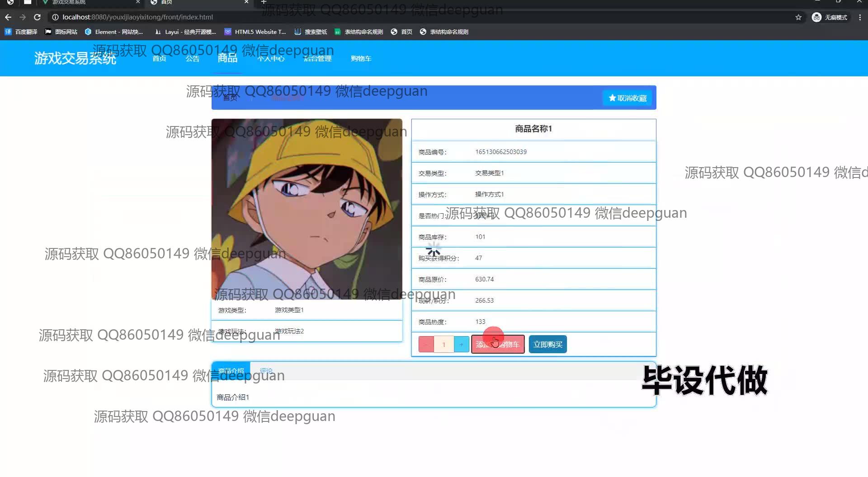868x477 pixels.
Task: Open 个人中心 from the navigation bar
Action: 271,59
